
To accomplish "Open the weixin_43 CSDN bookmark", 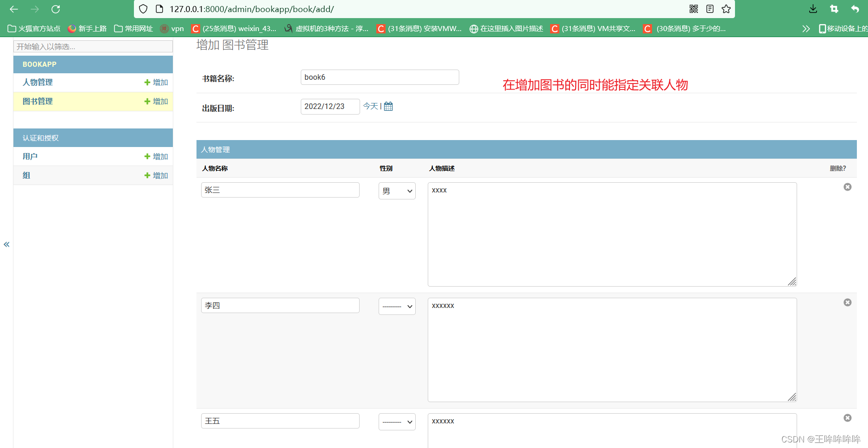I will pyautogui.click(x=234, y=29).
